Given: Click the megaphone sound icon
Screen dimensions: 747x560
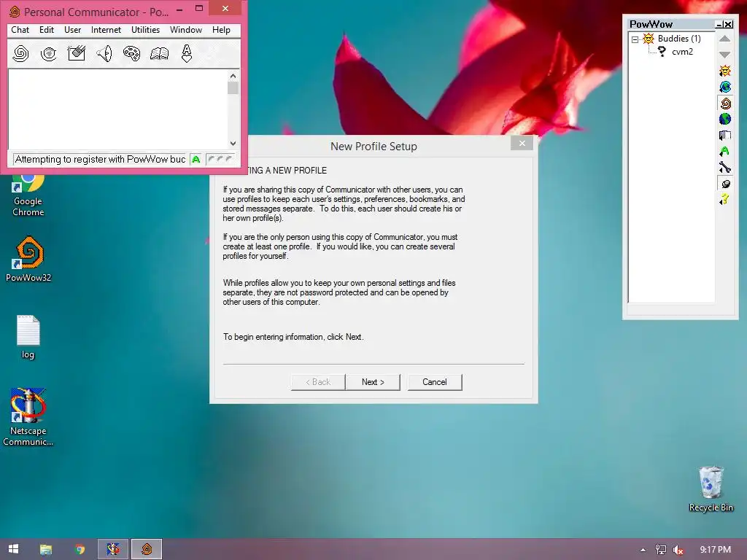Looking at the screenshot, I should tap(104, 53).
